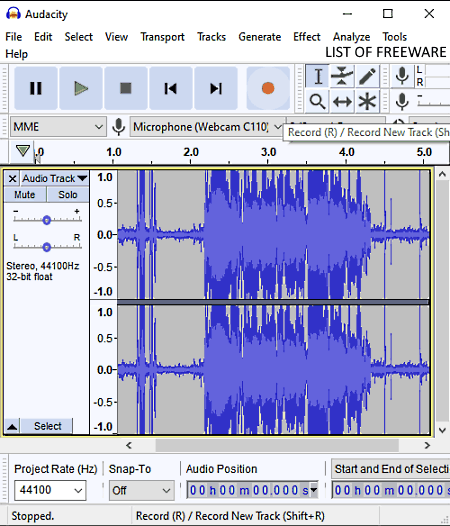Click the device toolbar microphone icon

(x=118, y=127)
